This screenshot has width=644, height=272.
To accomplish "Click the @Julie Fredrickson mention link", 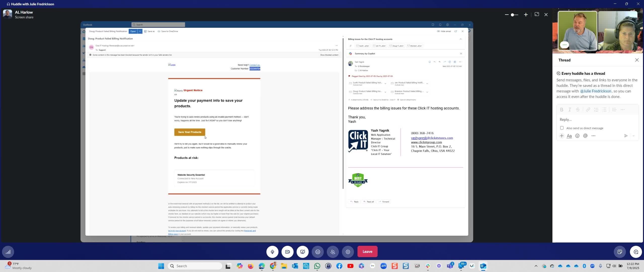I will [x=595, y=91].
